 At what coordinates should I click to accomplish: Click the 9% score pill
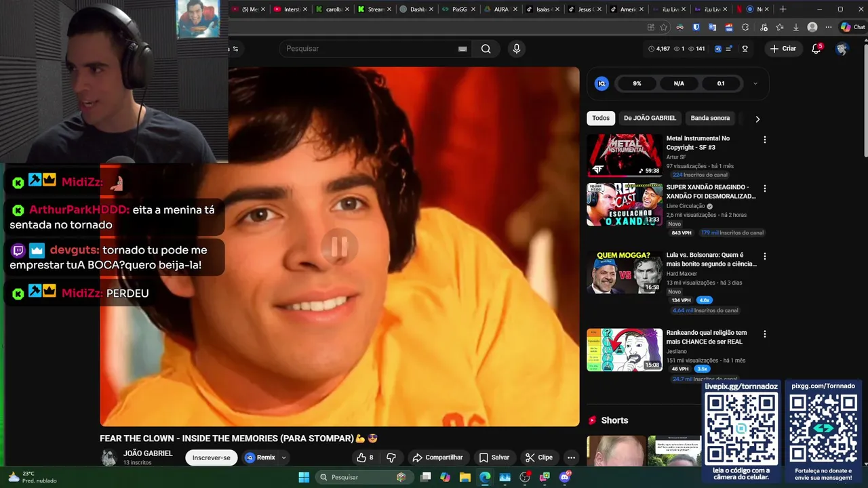pos(637,83)
